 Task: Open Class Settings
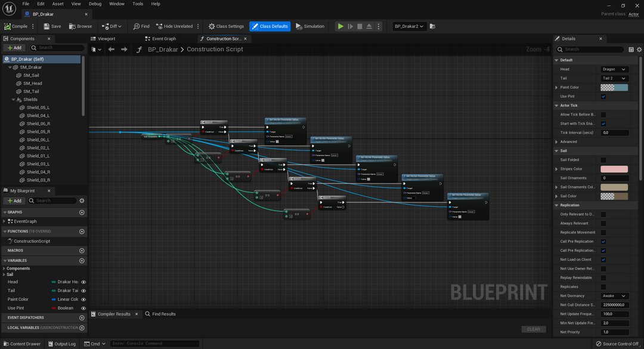[227, 26]
